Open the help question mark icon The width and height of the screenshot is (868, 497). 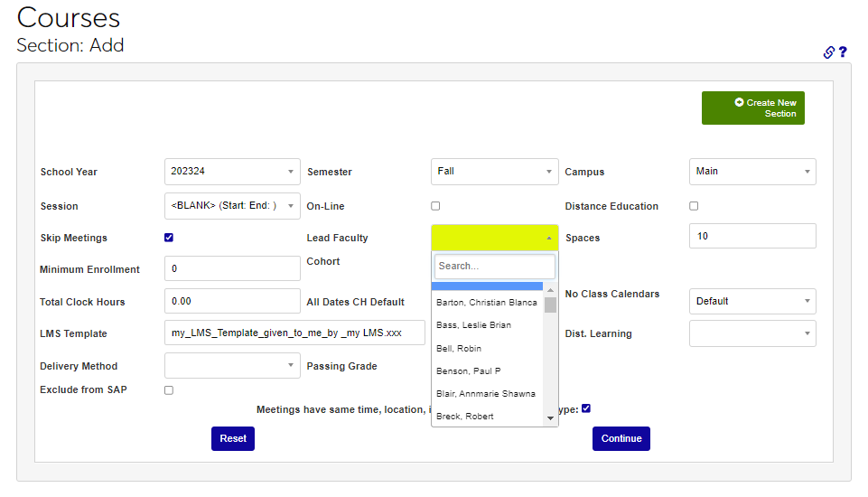[x=843, y=52]
